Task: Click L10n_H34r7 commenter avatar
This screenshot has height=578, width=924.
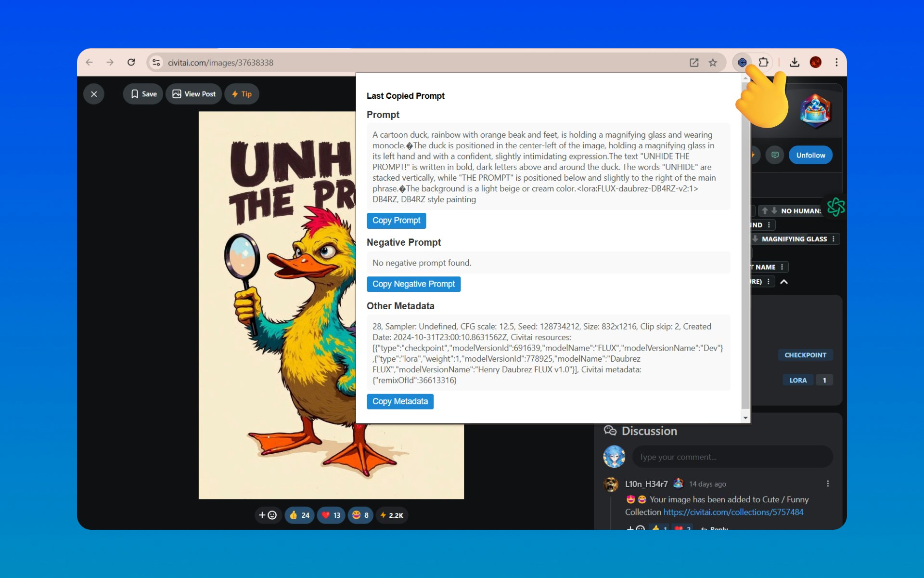Action: tap(611, 484)
